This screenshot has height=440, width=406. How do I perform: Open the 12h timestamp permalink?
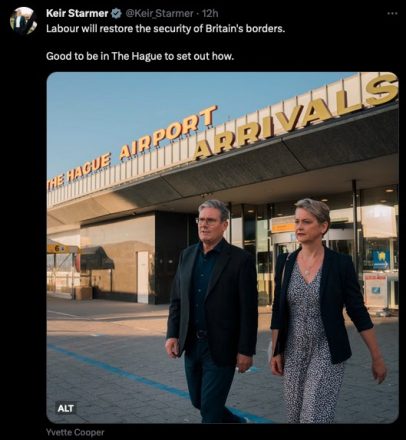(210, 13)
